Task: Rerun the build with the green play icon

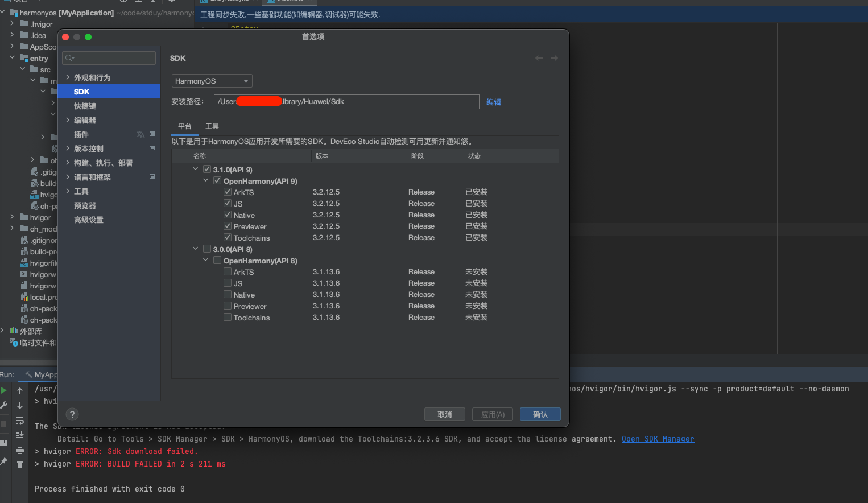Action: pyautogui.click(x=4, y=390)
